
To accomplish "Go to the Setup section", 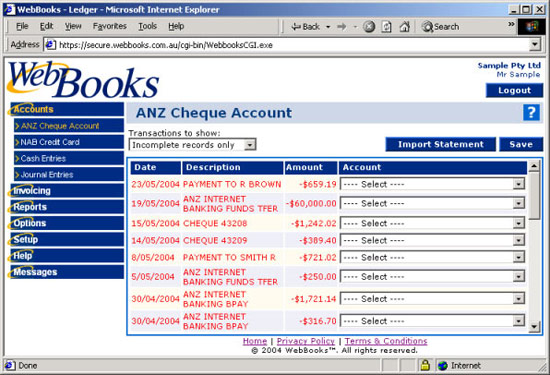I will [x=67, y=240].
